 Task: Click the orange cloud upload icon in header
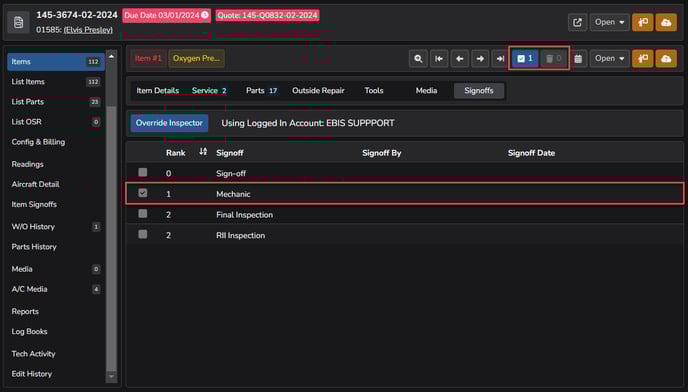pos(666,22)
